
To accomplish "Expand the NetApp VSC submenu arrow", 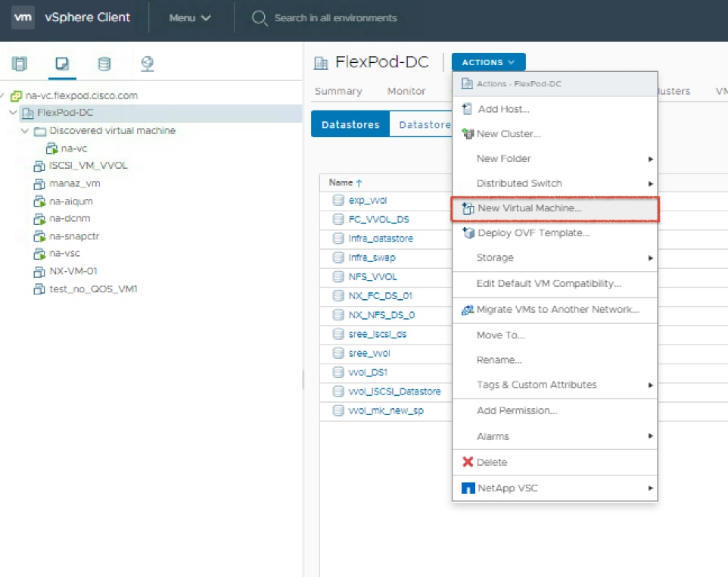I will click(x=651, y=488).
